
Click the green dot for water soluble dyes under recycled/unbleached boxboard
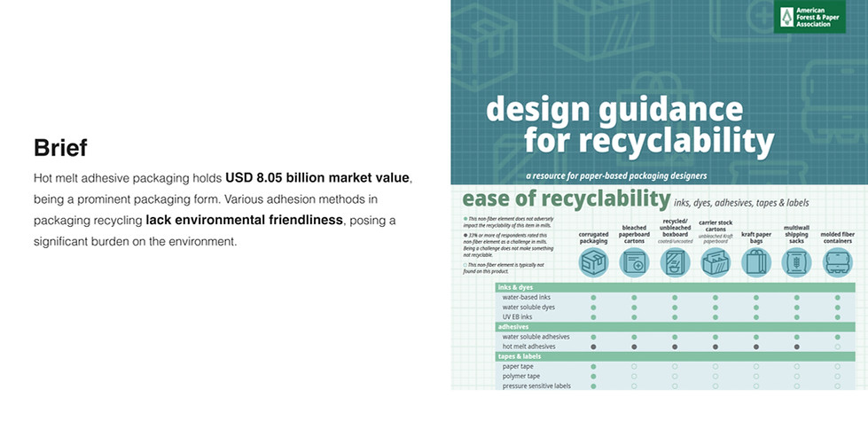point(675,307)
